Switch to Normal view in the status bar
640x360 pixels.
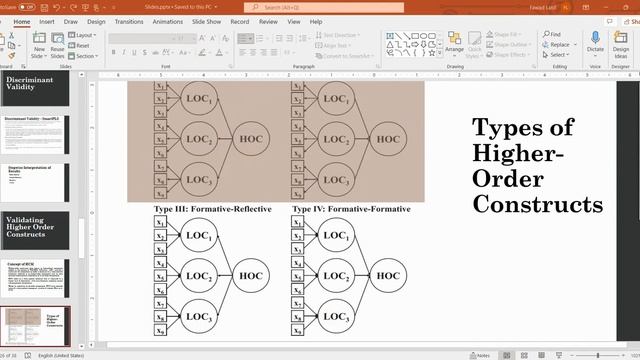tap(507, 356)
